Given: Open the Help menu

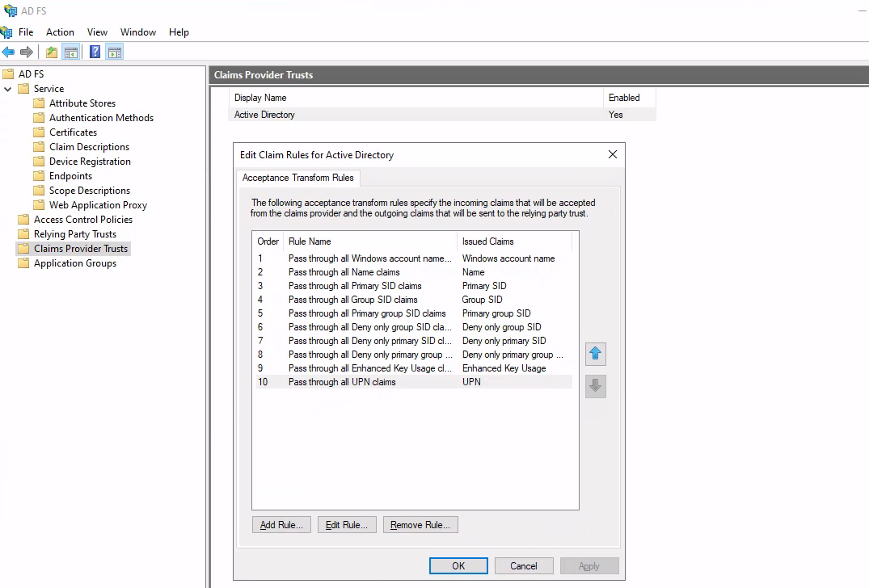Looking at the screenshot, I should pos(179,32).
